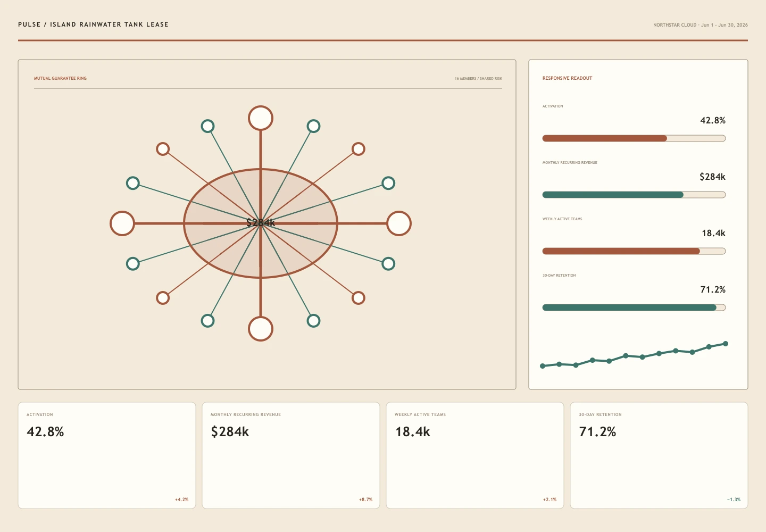Click the 42.8% figure in Responsive Readout
766x532 pixels.
(x=713, y=120)
